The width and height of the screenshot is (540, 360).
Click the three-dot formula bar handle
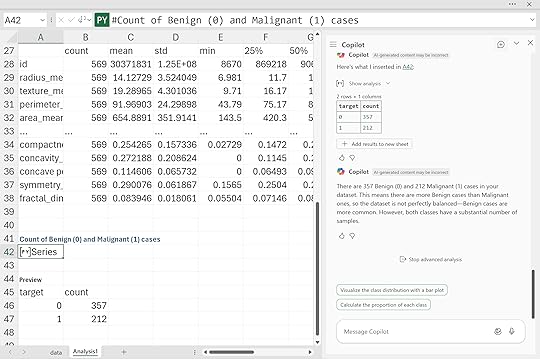point(51,20)
